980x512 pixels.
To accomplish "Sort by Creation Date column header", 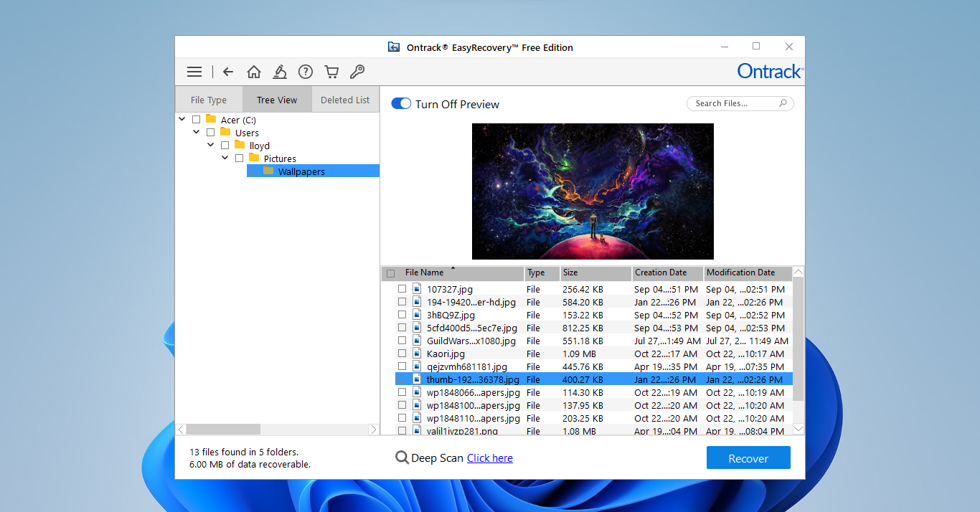I will [668, 273].
